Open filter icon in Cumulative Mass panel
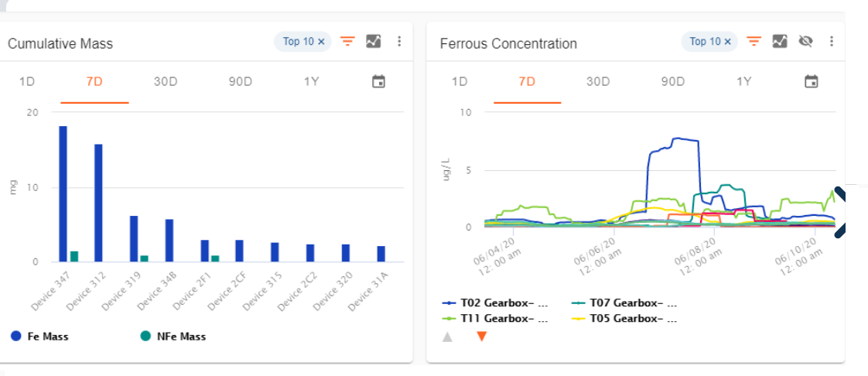The height and width of the screenshot is (376, 868). pyautogui.click(x=347, y=41)
